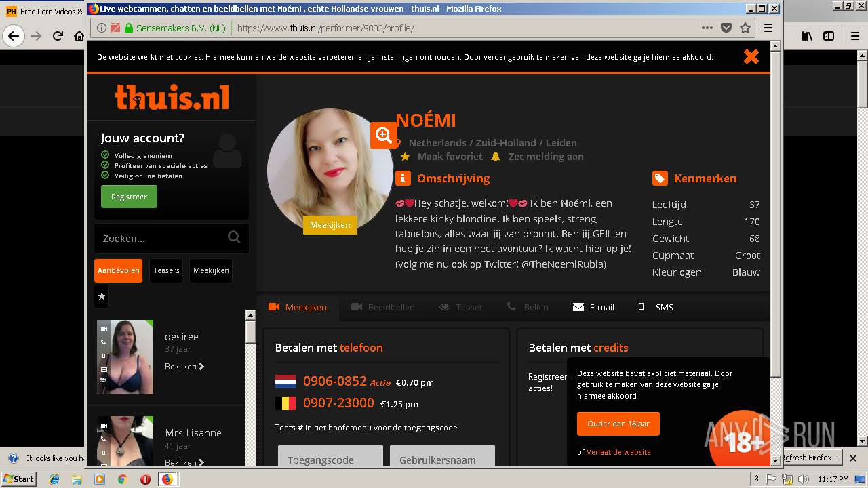Zoom Noémi's profile photo with magnifier icon

[x=384, y=136]
